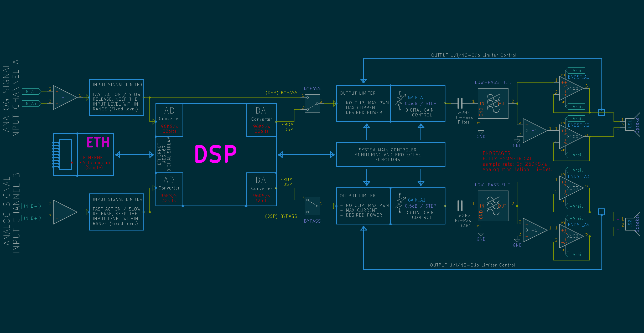This screenshot has width=644, height=333.
Task: Select the ENDST_A2 reference label
Action: click(x=579, y=125)
